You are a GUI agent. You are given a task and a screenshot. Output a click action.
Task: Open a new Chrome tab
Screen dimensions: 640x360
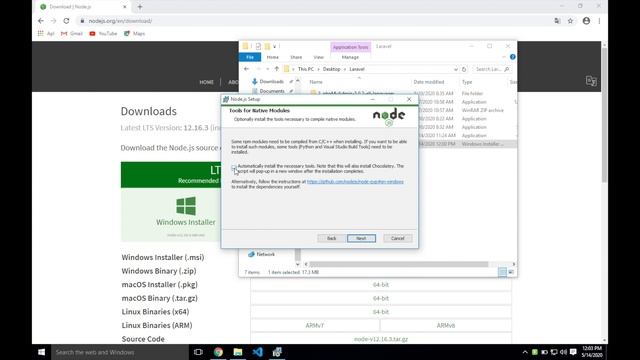[140, 7]
